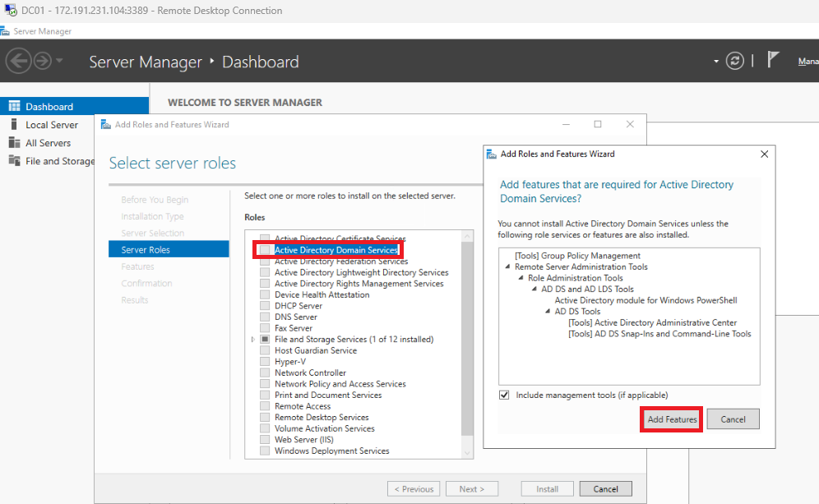Click Cancel at the bottom of wizard
The image size is (819, 504).
pos(605,489)
